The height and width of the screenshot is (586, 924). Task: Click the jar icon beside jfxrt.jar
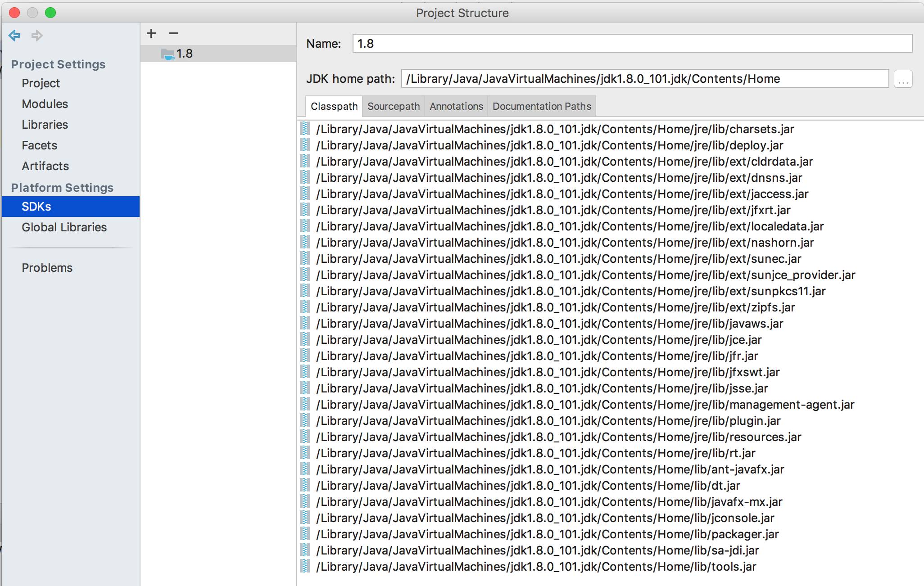tap(305, 210)
